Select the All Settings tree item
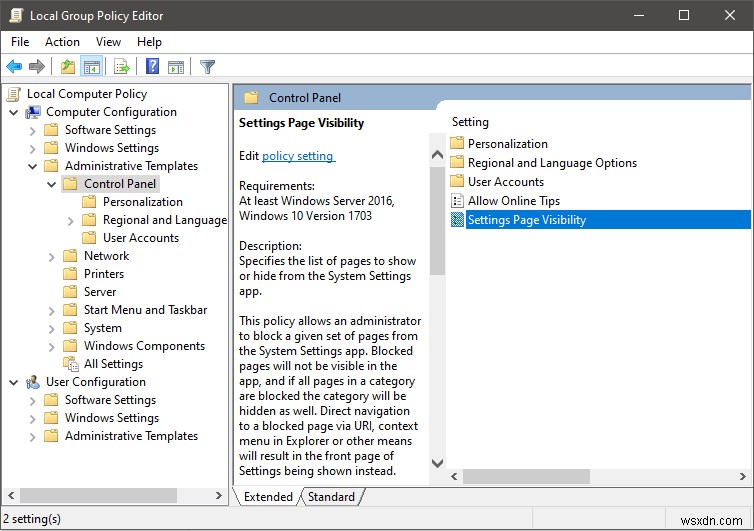The width and height of the screenshot is (754, 531). [113, 364]
